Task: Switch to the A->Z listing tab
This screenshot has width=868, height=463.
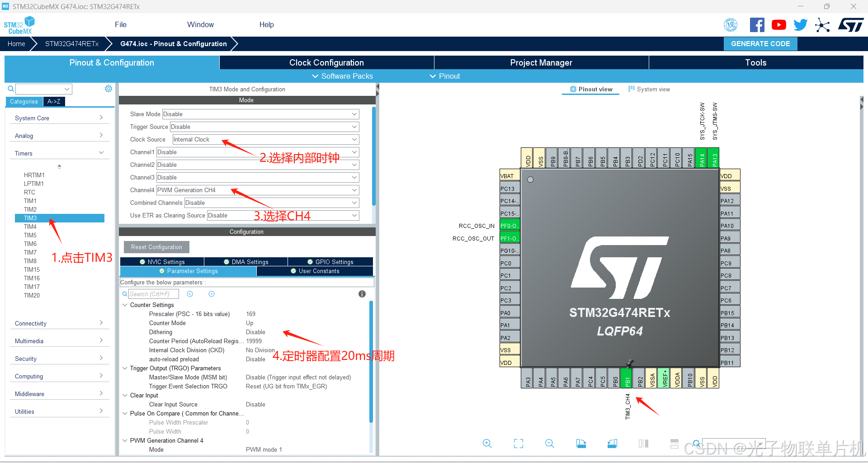Action: pos(54,101)
